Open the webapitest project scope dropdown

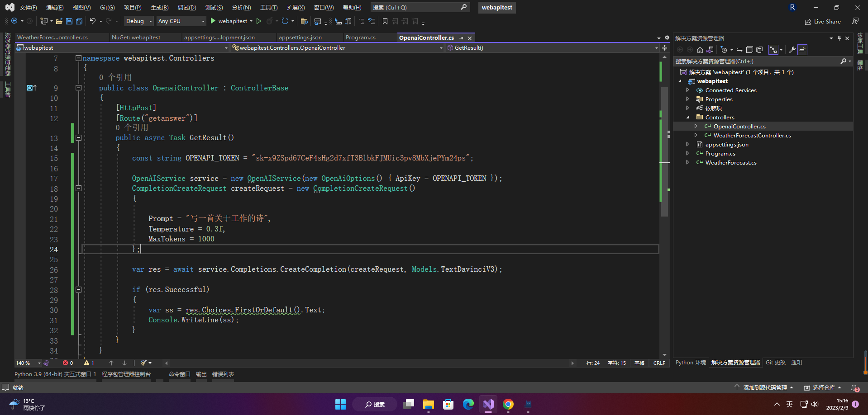pyautogui.click(x=122, y=48)
